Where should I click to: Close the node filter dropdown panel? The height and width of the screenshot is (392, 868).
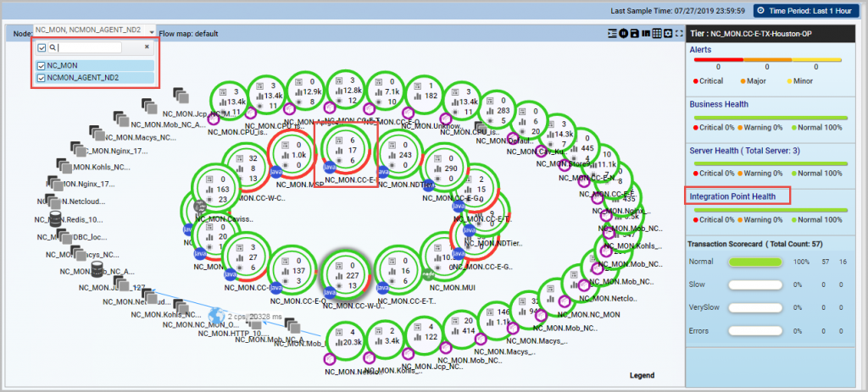pyautogui.click(x=147, y=47)
